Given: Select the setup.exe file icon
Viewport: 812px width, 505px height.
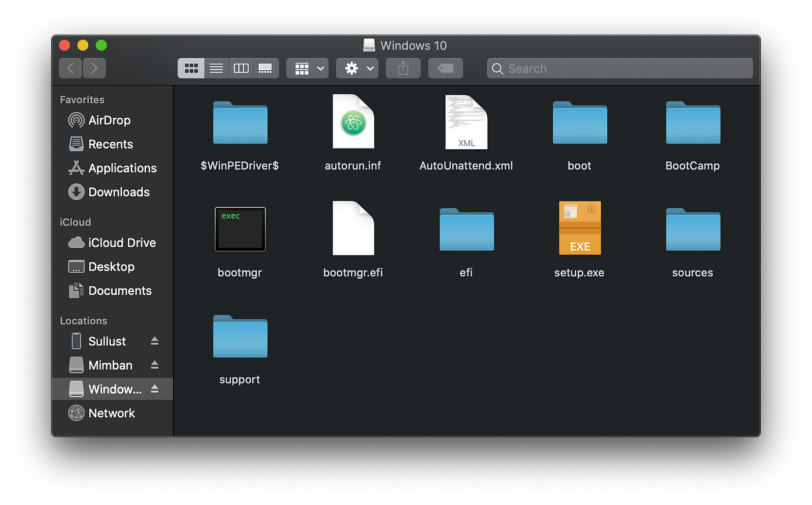Looking at the screenshot, I should pos(580,228).
